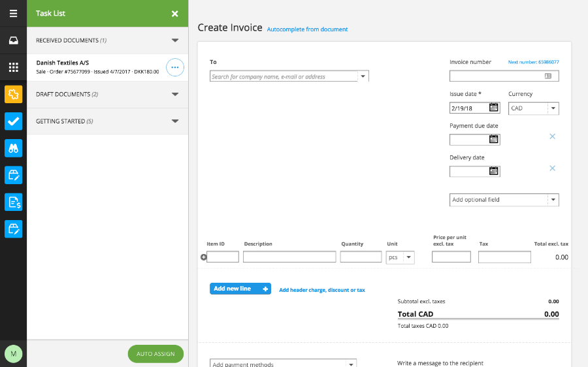588x367 pixels.
Task: Click Add header charge, discount or tax
Action: pos(321,290)
